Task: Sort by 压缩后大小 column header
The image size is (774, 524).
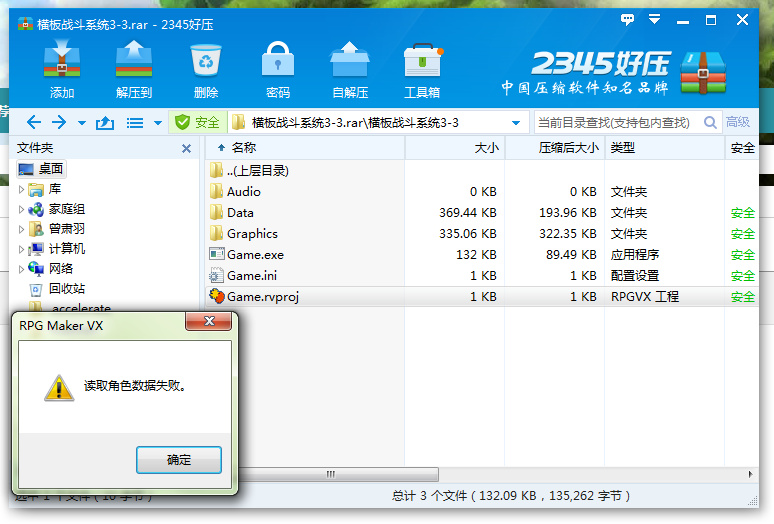Action: [x=555, y=148]
